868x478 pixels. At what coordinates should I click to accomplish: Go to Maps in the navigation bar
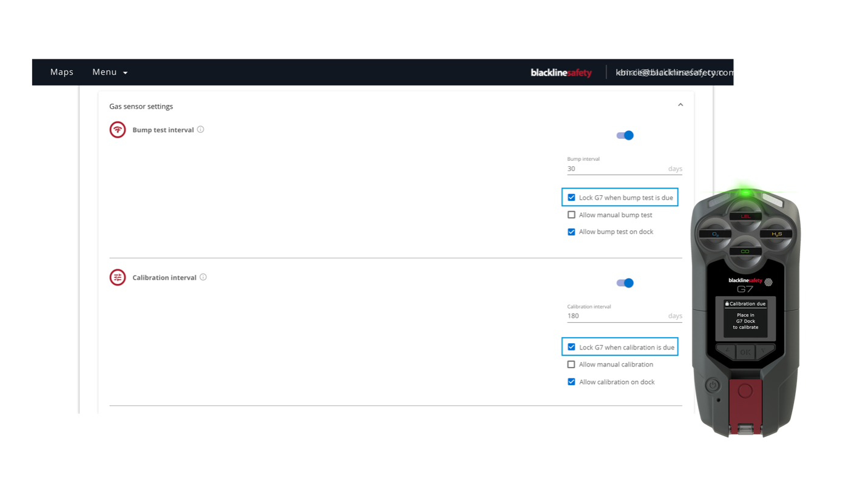tap(62, 72)
